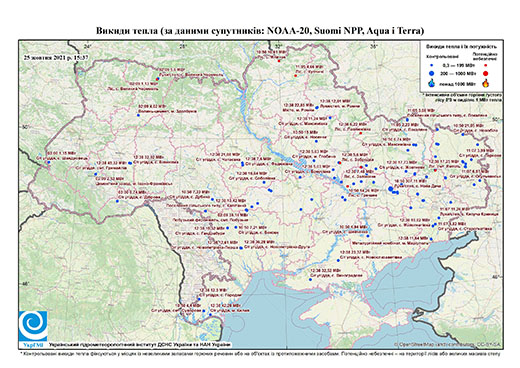520x368 pixels.
Task: Select the blue marker labeled 12:38 33,52 МВт
Action: point(310,280)
